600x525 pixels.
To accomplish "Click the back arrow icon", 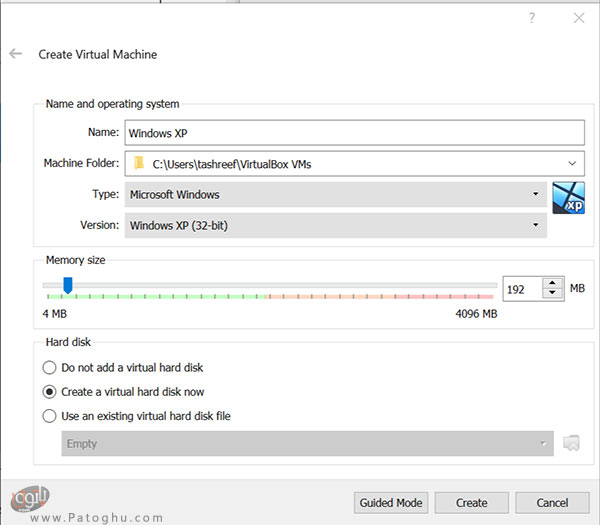I will (16, 54).
